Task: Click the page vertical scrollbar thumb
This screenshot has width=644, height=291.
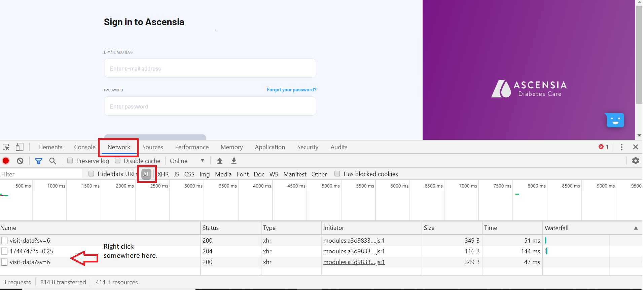Action: tap(639, 55)
